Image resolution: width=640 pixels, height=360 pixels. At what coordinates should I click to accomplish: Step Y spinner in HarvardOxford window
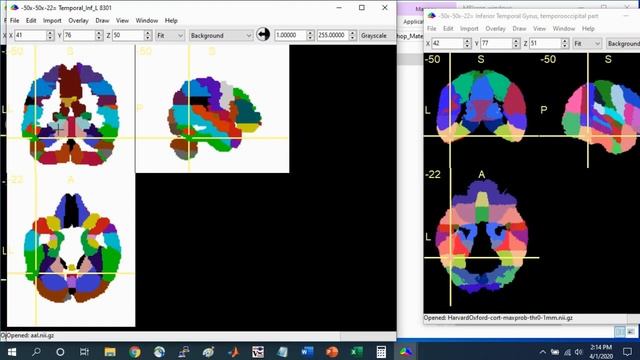pos(516,43)
